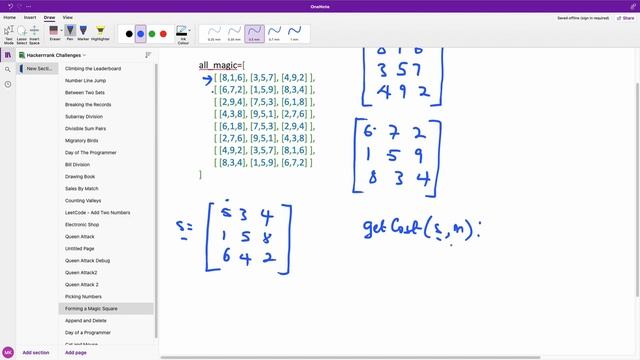
Task: Pick the black ink color
Action: coord(129,34)
